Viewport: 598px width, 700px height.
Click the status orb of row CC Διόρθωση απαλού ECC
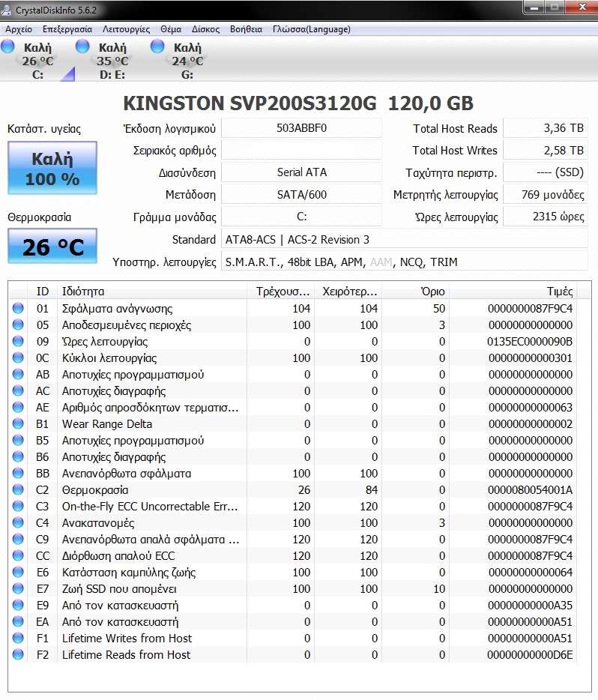[x=18, y=556]
